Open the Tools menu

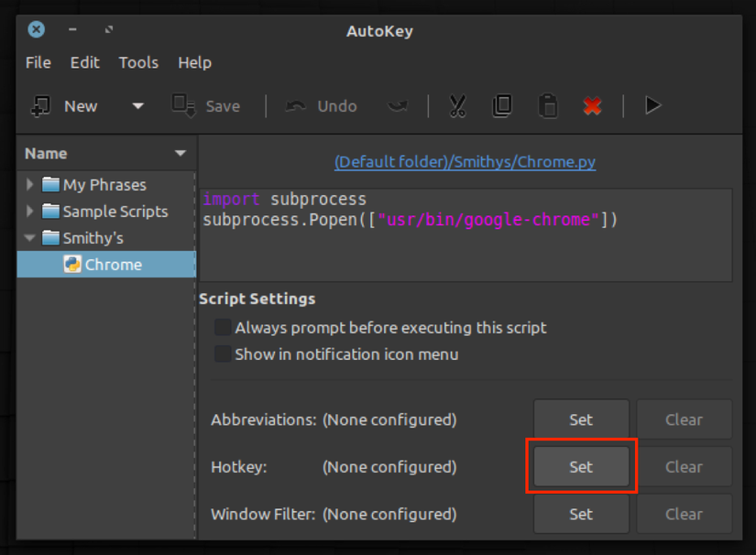click(138, 62)
